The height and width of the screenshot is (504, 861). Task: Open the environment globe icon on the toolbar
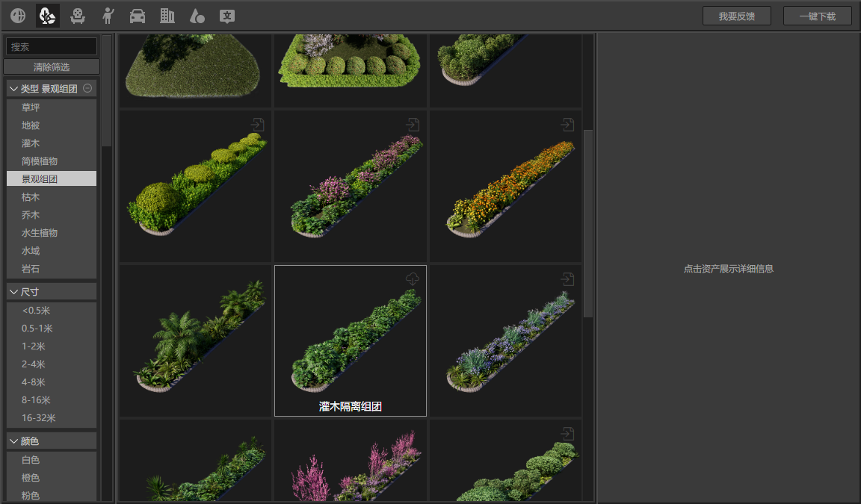[x=17, y=16]
